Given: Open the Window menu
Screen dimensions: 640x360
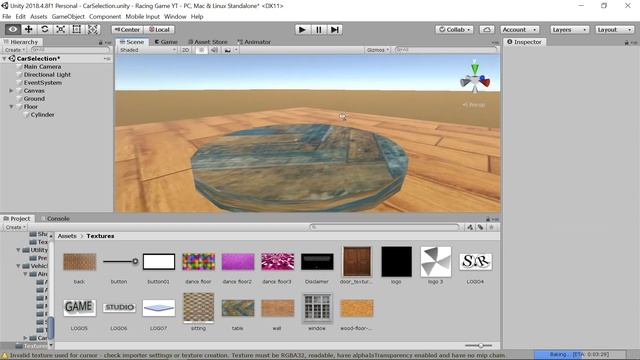Looking at the screenshot, I should [175, 17].
